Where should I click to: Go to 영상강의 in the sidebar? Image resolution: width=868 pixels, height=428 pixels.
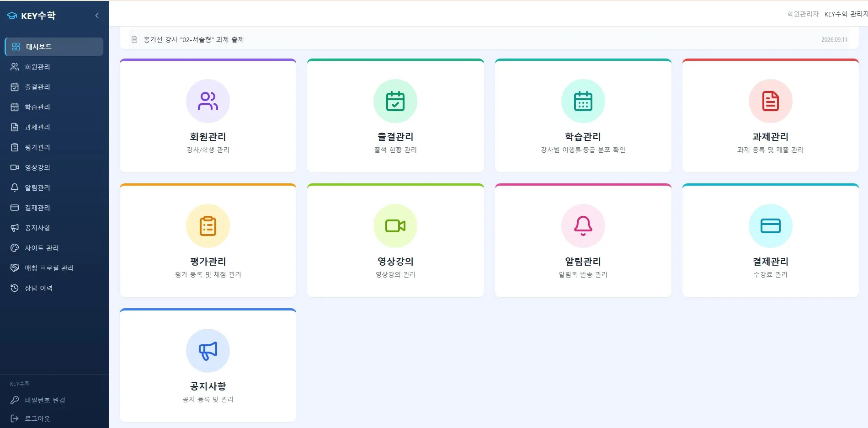(x=54, y=167)
